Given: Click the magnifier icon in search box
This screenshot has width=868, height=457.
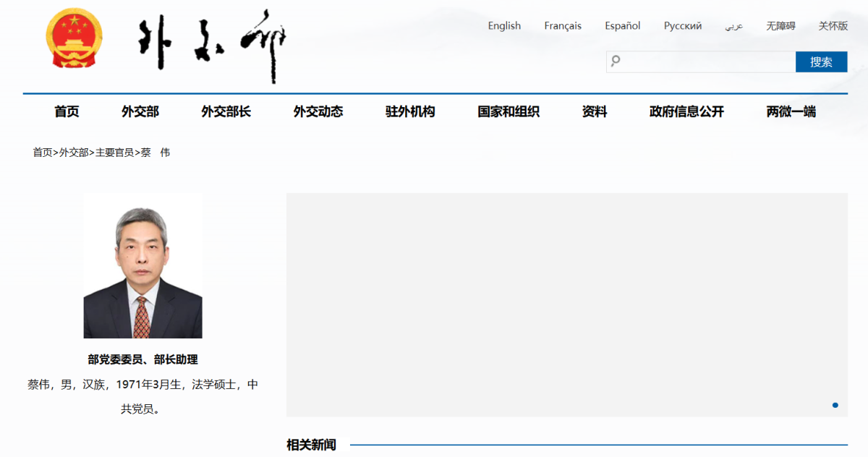Looking at the screenshot, I should pyautogui.click(x=616, y=61).
